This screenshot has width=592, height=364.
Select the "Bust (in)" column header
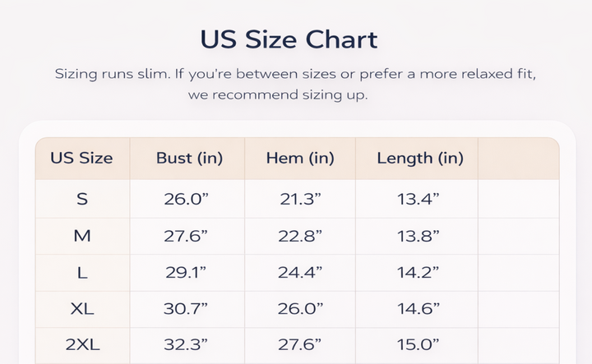pos(189,158)
